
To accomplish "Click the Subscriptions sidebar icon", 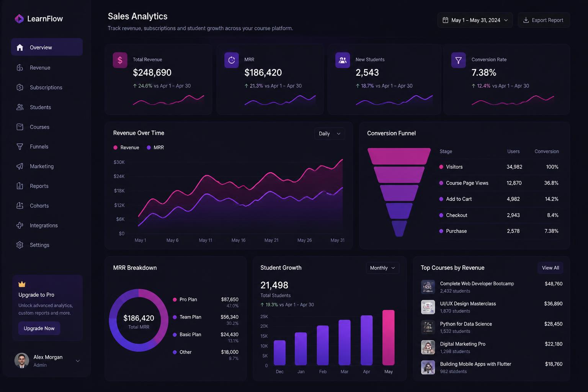I will pyautogui.click(x=20, y=87).
